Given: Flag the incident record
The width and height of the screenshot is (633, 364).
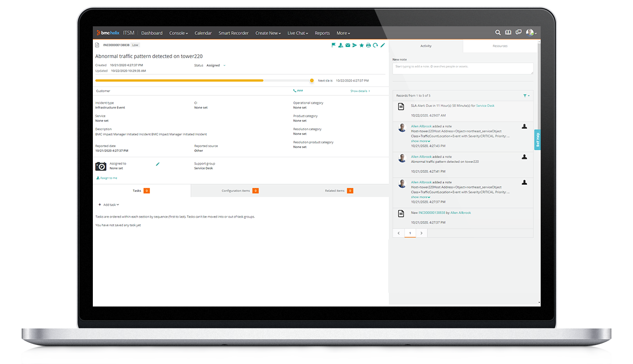Looking at the screenshot, I should (333, 45).
